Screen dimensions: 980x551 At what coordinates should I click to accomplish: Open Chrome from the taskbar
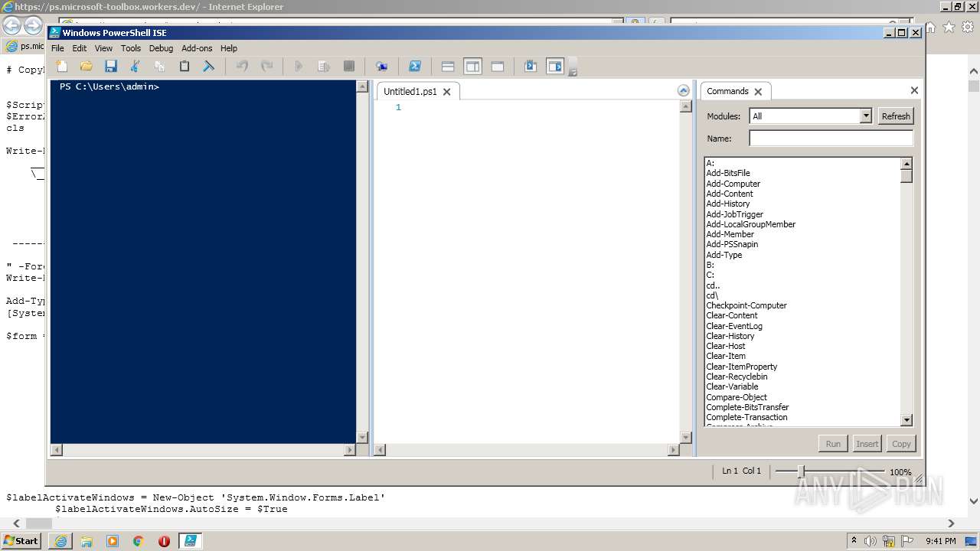point(139,541)
